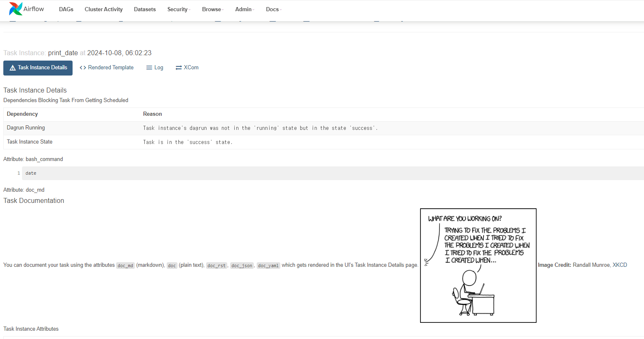This screenshot has height=339, width=644.
Task: Click 'Dependencies Blocking Task From Getting Scheduled' text
Action: [x=66, y=100]
